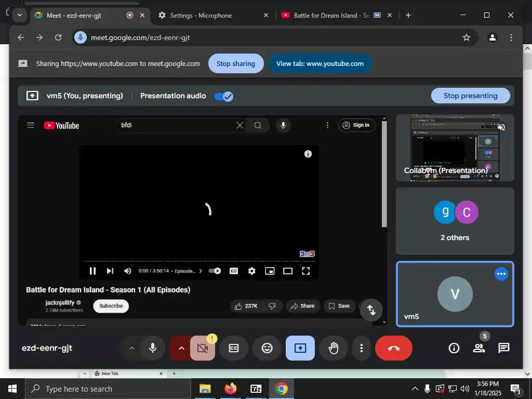Dislike the video

click(x=272, y=306)
